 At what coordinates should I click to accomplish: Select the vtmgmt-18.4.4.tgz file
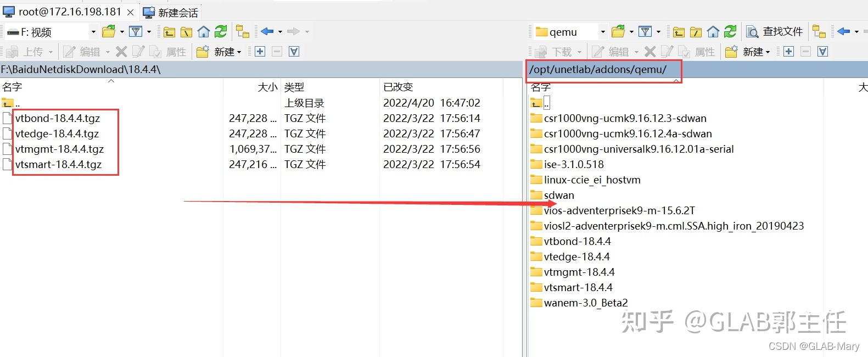59,149
